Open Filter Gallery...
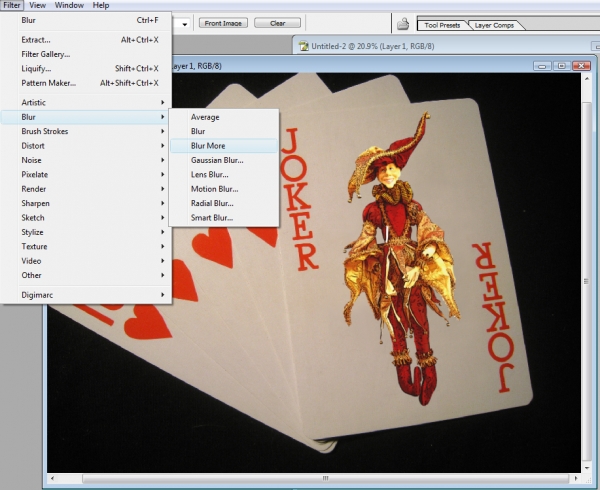 pos(86,54)
